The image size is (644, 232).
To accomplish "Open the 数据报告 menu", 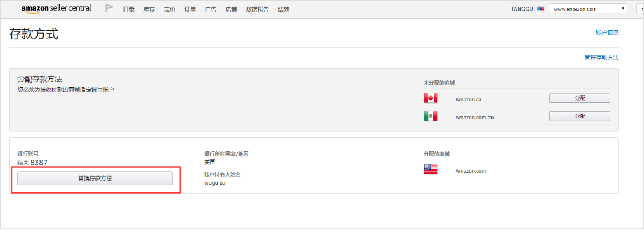I will coord(257,9).
